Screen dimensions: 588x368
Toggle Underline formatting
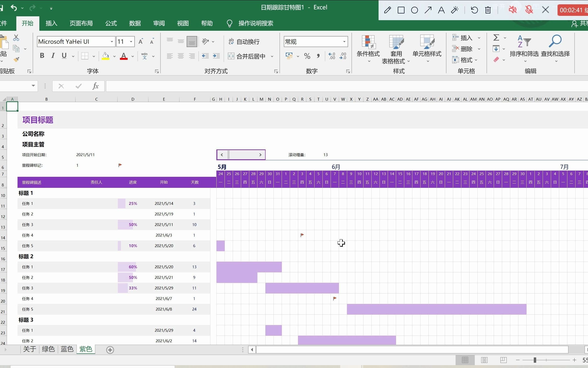(x=64, y=56)
